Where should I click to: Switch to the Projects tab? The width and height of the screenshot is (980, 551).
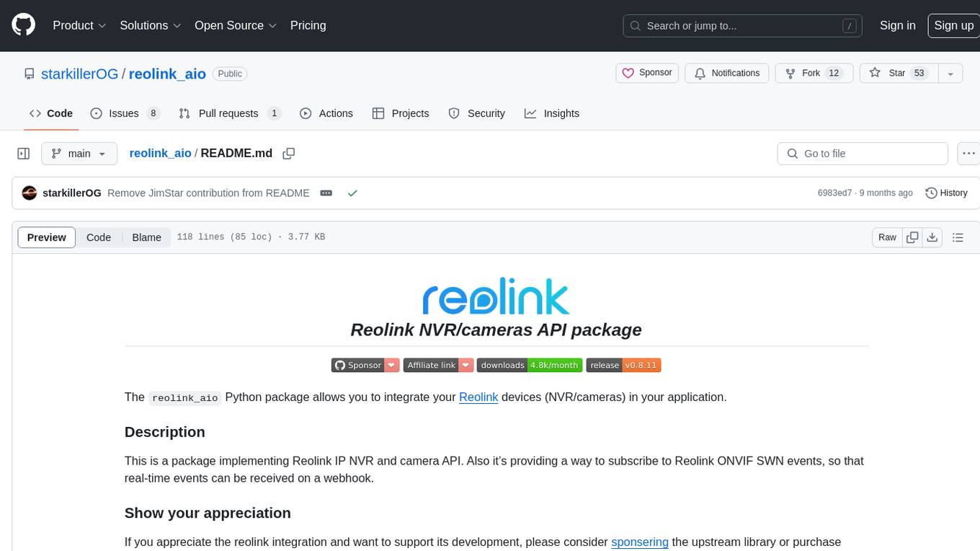(401, 113)
